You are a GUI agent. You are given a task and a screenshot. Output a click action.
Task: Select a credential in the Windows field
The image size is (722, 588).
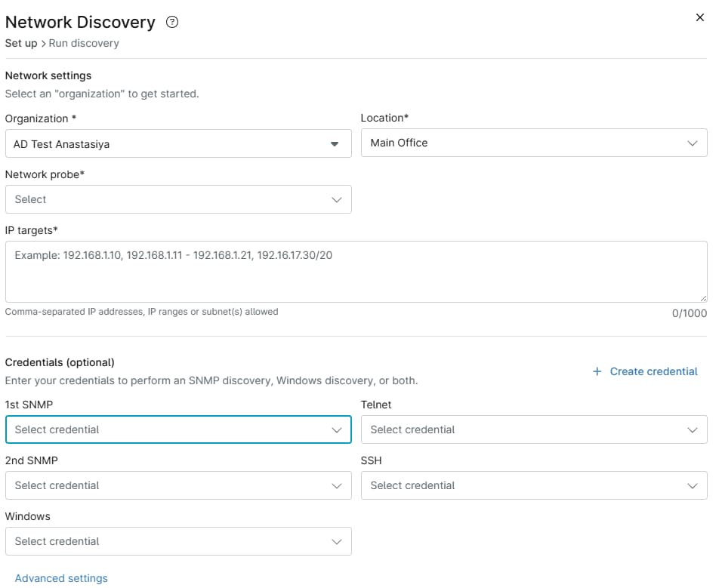tap(178, 540)
